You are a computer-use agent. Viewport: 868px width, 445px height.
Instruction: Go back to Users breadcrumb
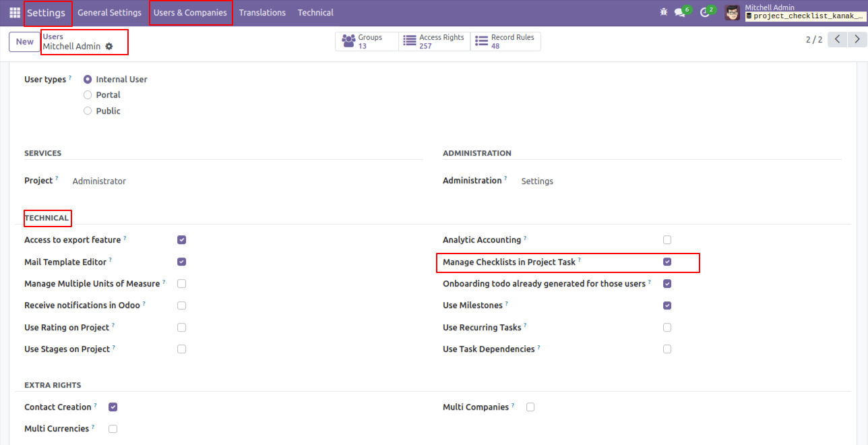pyautogui.click(x=53, y=36)
